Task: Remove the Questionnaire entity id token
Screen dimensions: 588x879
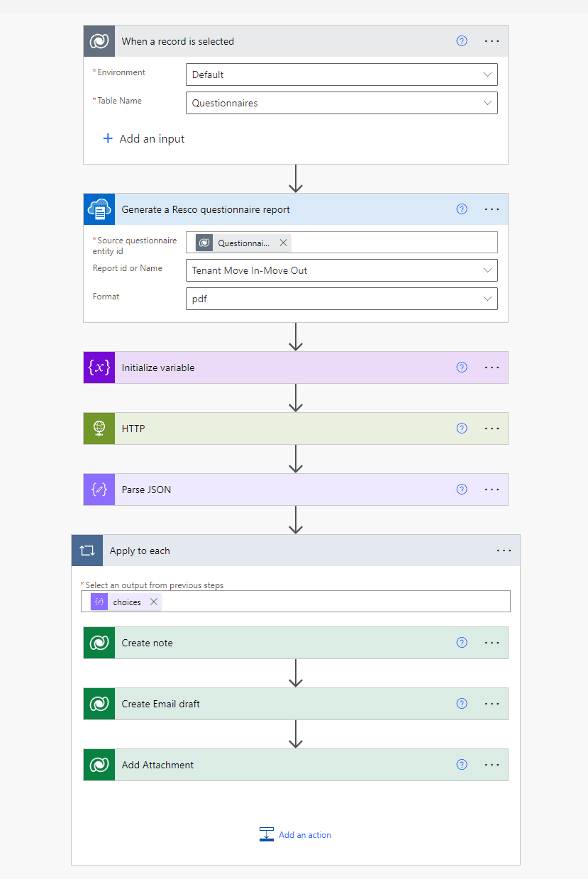Action: click(x=283, y=242)
